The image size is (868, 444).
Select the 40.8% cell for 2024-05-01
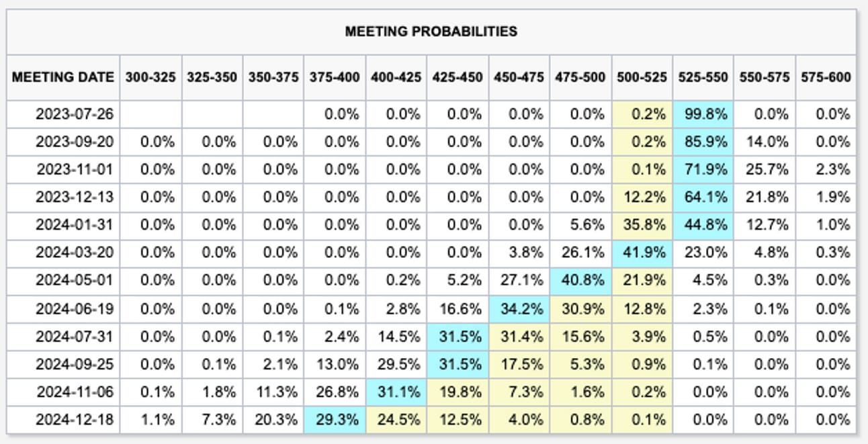(x=580, y=281)
